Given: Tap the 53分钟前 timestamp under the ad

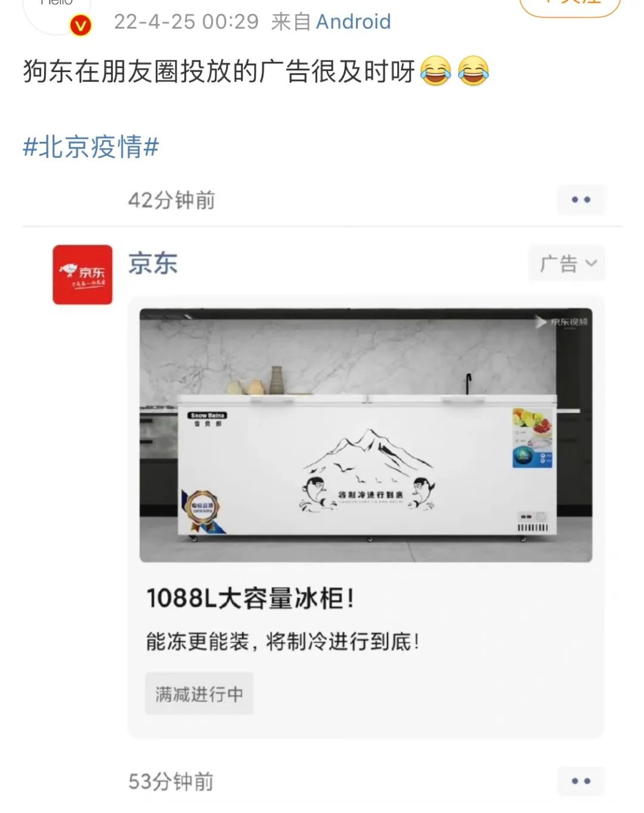Looking at the screenshot, I should tap(171, 781).
